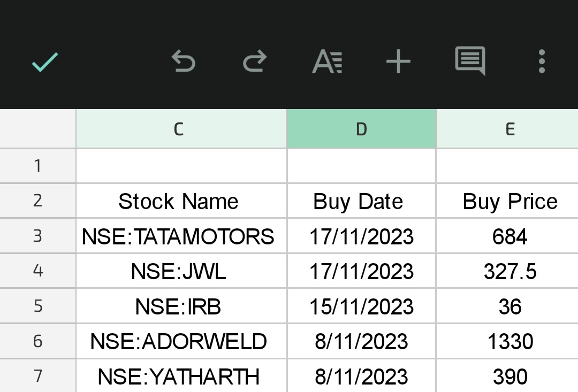Select empty cell E1
The width and height of the screenshot is (578, 392).
point(507,166)
